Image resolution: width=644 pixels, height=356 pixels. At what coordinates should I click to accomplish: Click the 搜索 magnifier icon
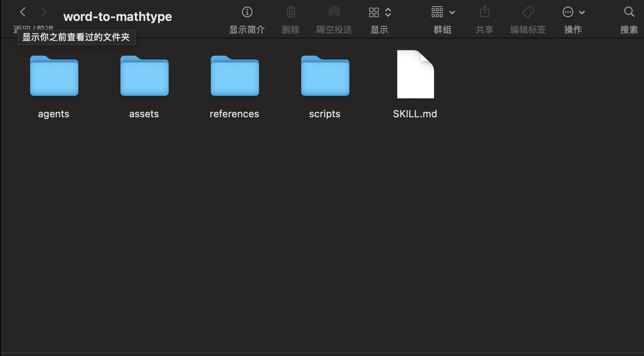(629, 12)
